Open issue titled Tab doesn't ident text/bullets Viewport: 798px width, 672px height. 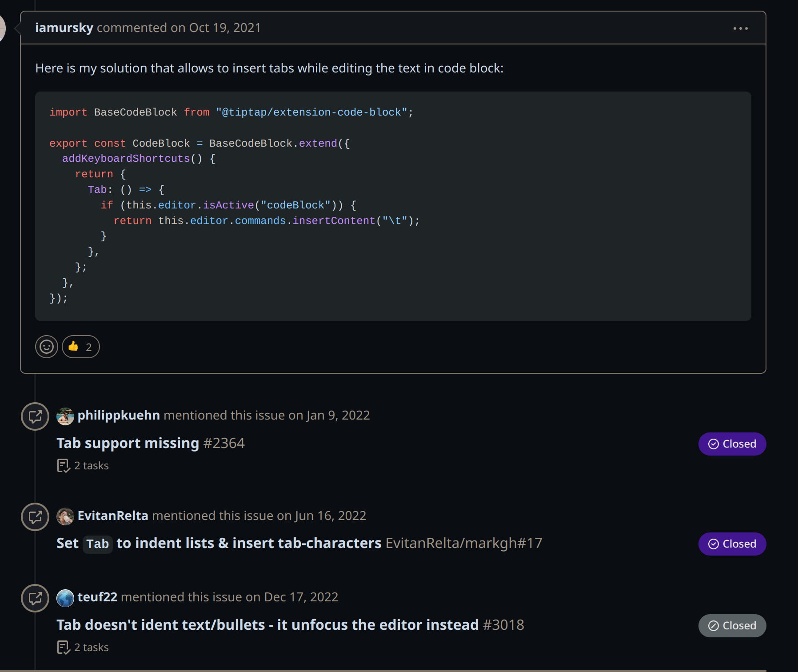[x=267, y=624]
